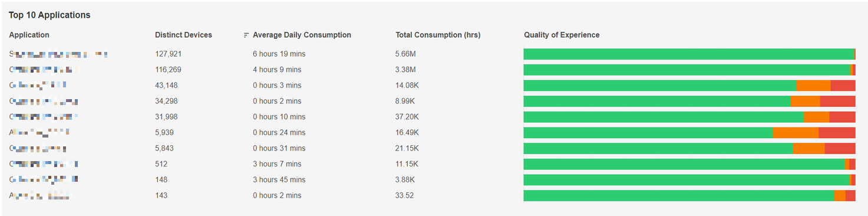The height and width of the screenshot is (216, 868).
Task: Click the Total Consumption (hrs) header
Action: [x=438, y=35]
